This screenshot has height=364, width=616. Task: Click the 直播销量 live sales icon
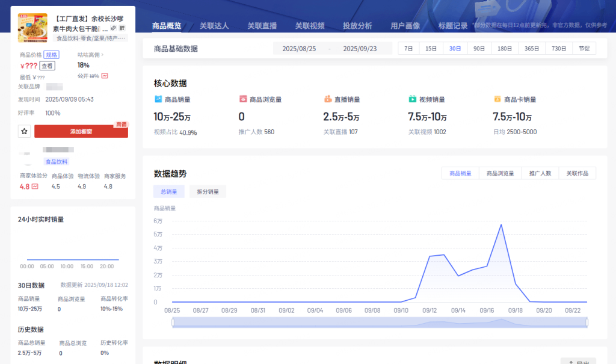(328, 99)
